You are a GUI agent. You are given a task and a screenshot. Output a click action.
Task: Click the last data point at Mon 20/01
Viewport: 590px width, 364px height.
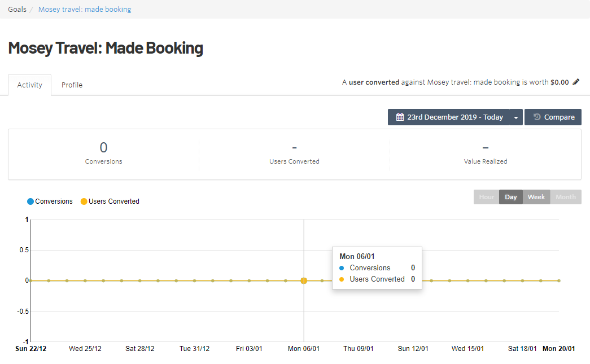click(x=559, y=280)
